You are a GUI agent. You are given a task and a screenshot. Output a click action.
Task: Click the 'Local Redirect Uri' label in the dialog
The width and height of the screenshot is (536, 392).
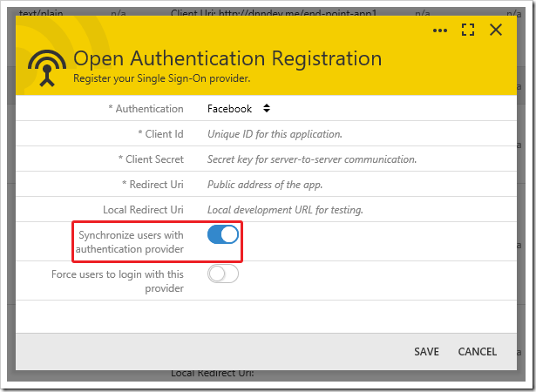[x=143, y=210]
